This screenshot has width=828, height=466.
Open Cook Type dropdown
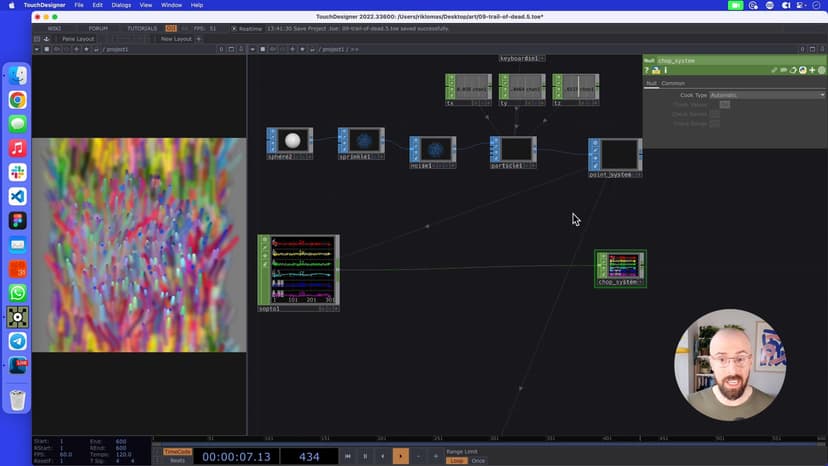point(766,95)
